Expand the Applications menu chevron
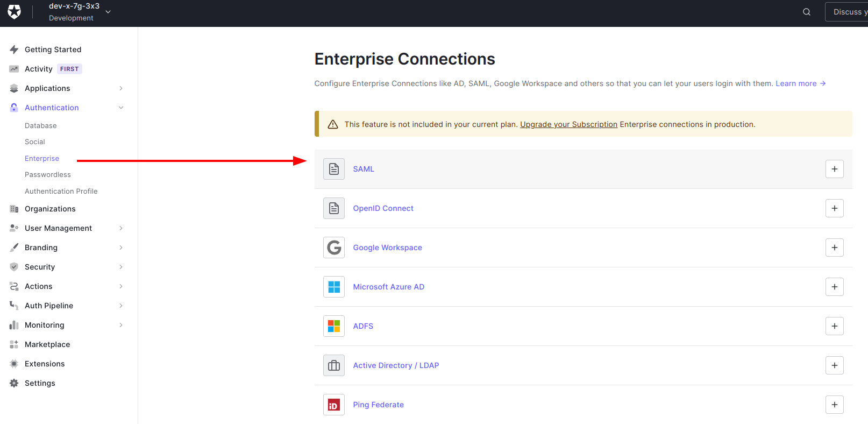 (x=121, y=88)
